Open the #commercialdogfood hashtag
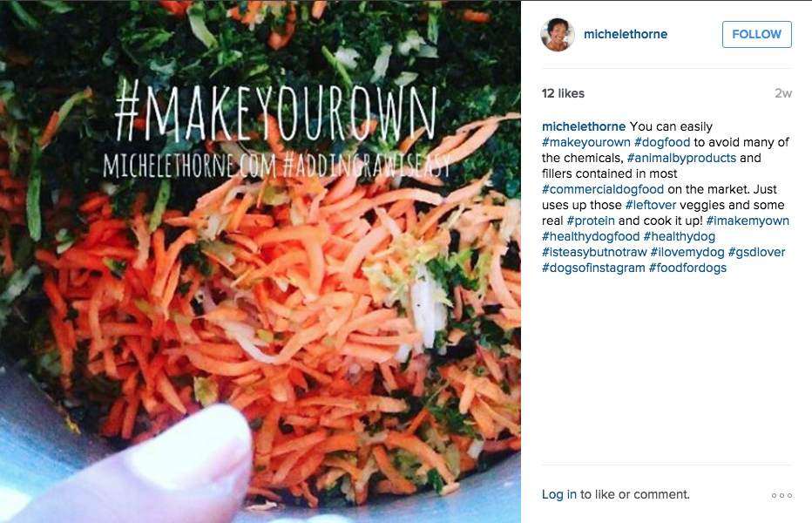Image resolution: width=812 pixels, height=523 pixels. (603, 189)
